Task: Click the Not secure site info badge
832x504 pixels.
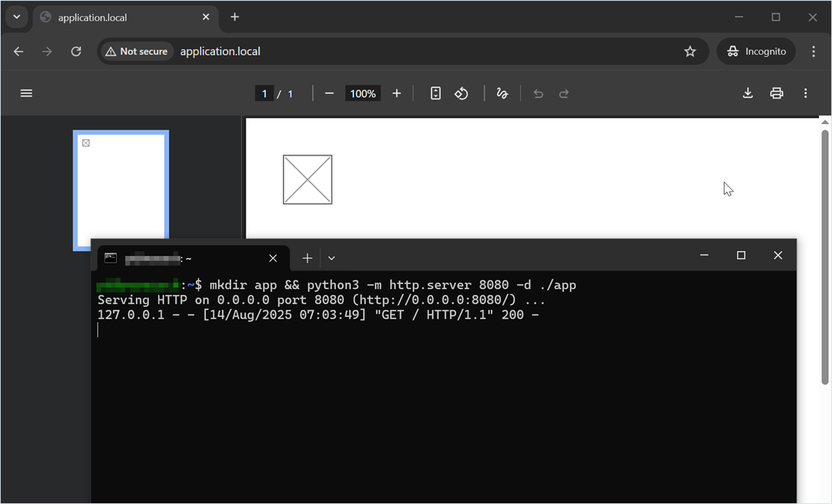Action: click(136, 51)
